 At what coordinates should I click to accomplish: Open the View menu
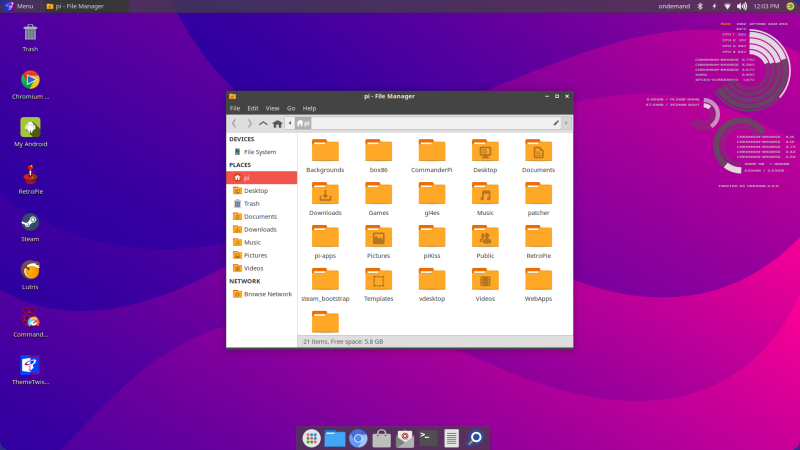point(272,108)
